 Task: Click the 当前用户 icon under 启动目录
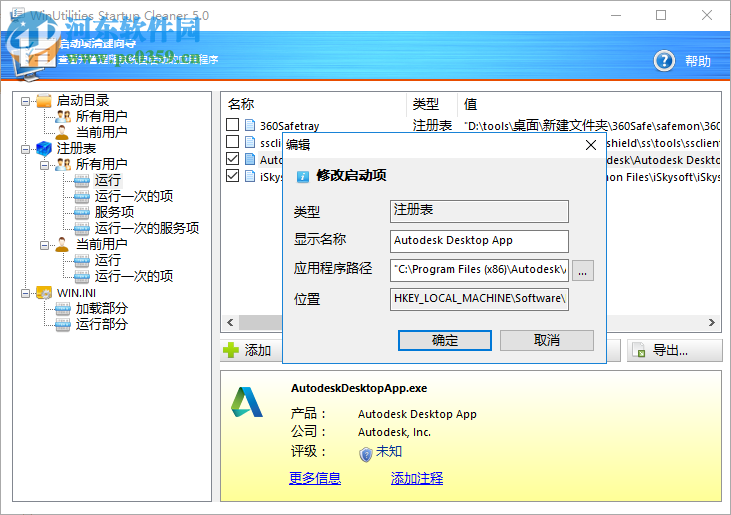(x=62, y=132)
